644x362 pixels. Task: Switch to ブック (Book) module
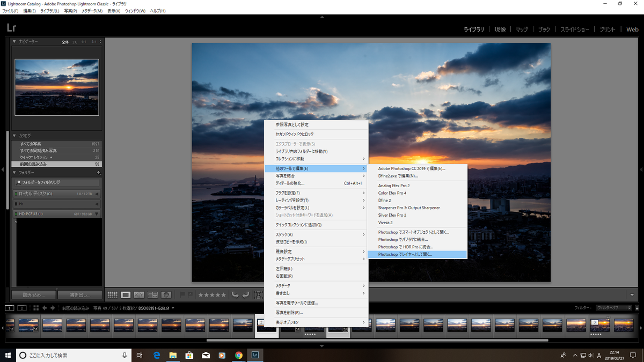click(544, 29)
